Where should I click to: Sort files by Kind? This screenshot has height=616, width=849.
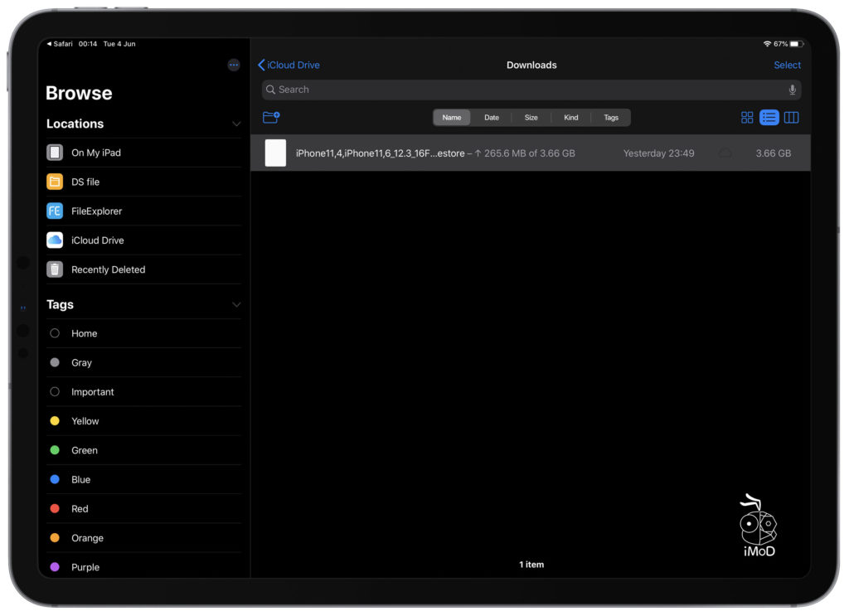point(570,117)
